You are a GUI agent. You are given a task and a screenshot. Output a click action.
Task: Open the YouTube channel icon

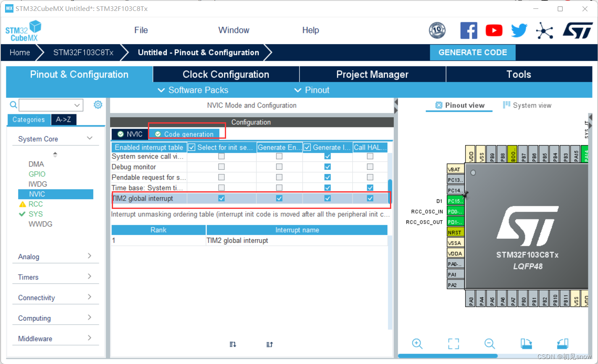(x=494, y=30)
